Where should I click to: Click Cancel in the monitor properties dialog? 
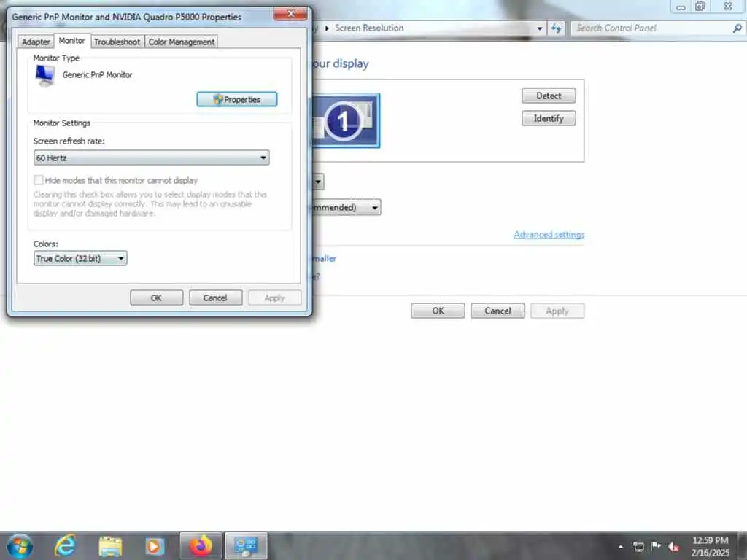215,297
